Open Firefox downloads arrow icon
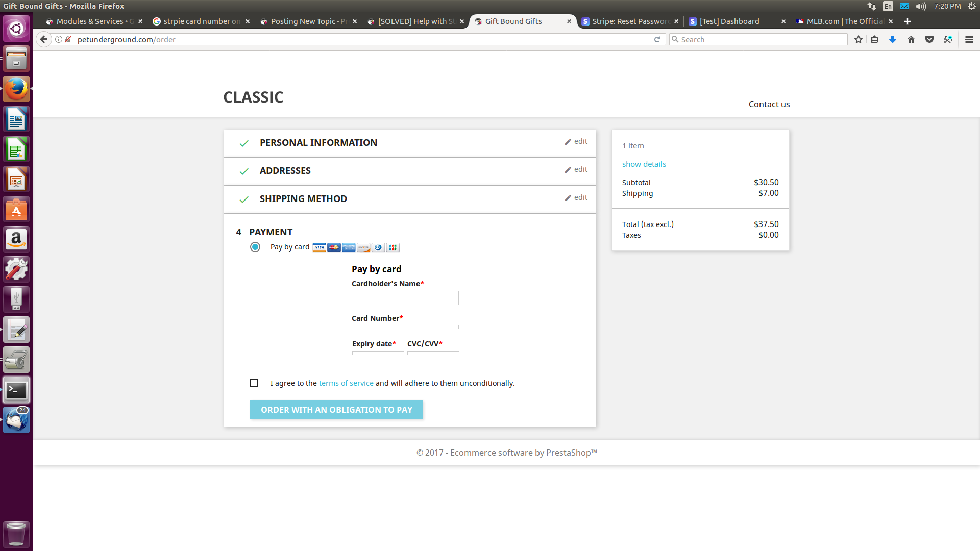 coord(893,39)
